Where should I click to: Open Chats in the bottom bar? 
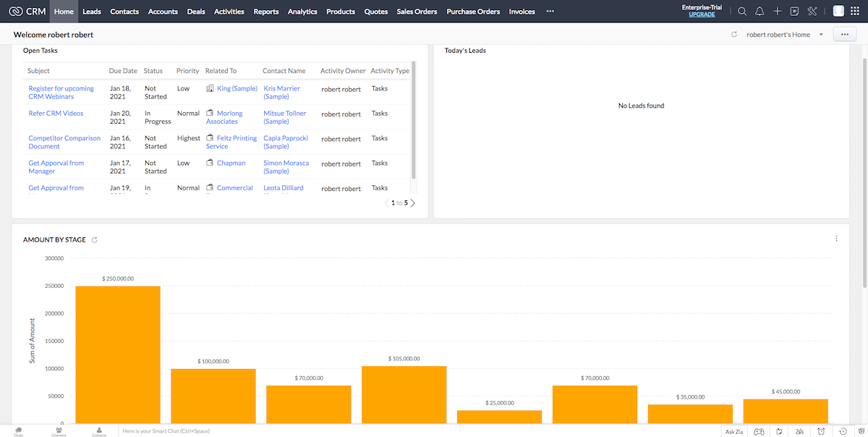coord(18,431)
